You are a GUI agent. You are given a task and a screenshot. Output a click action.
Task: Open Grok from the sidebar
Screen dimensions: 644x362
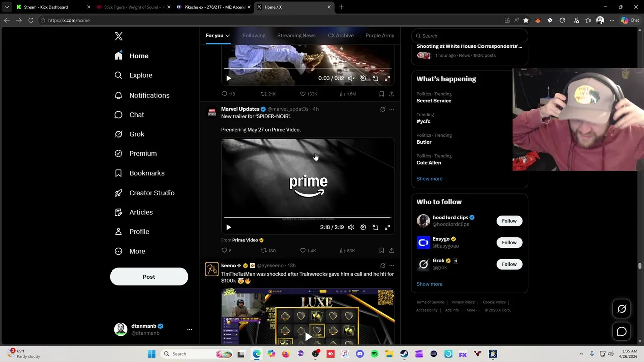(x=129, y=134)
